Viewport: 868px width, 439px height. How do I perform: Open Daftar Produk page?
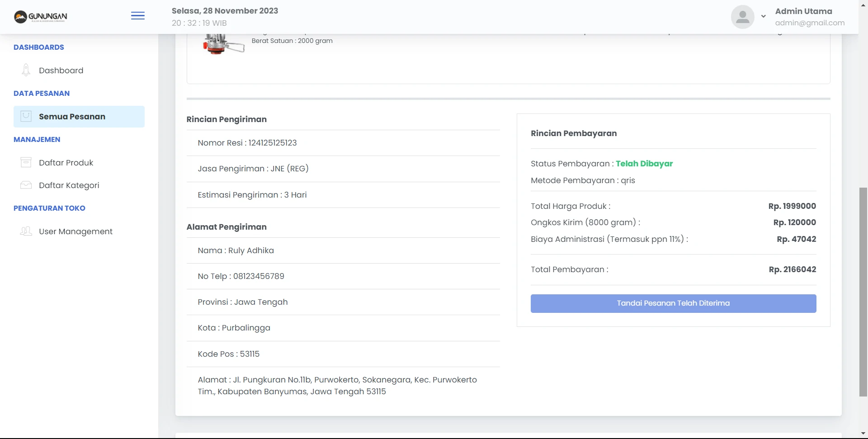pyautogui.click(x=66, y=163)
